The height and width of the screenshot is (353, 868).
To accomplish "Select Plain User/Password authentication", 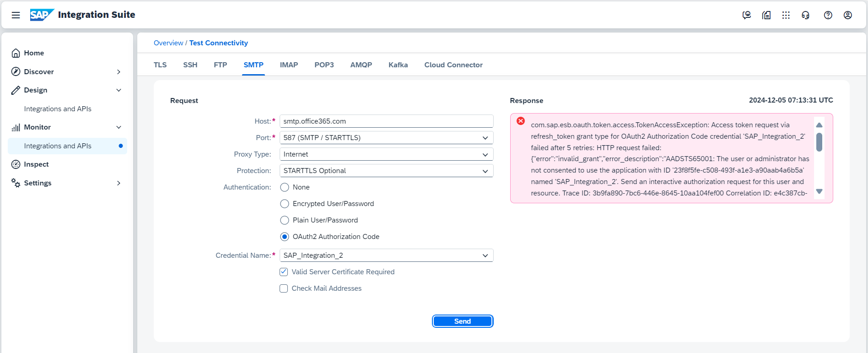I will (x=285, y=220).
